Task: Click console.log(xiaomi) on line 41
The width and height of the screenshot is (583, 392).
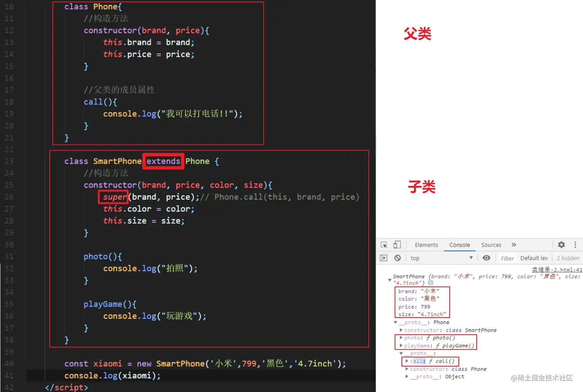Action: pyautogui.click(x=112, y=375)
